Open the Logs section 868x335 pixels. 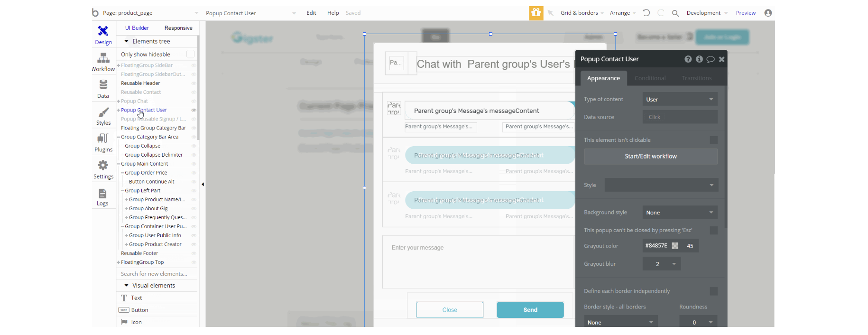click(102, 197)
